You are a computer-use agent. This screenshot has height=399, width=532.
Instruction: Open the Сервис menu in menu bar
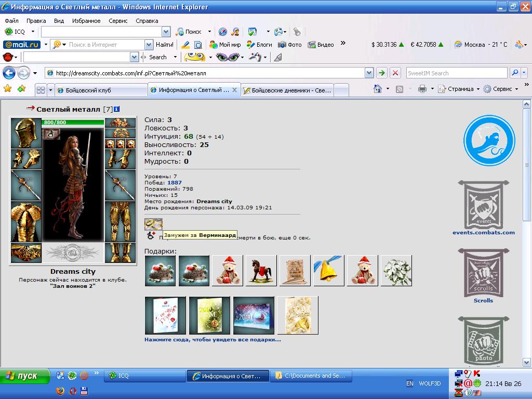pos(118,21)
